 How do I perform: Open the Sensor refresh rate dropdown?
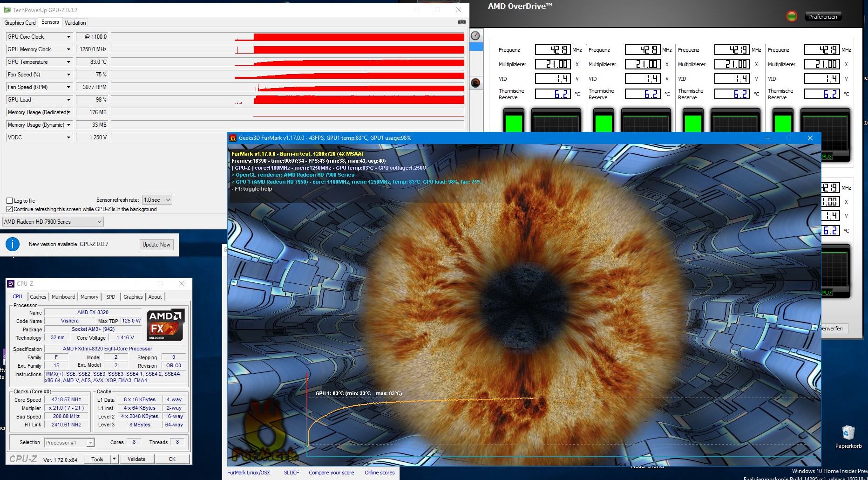[x=157, y=200]
